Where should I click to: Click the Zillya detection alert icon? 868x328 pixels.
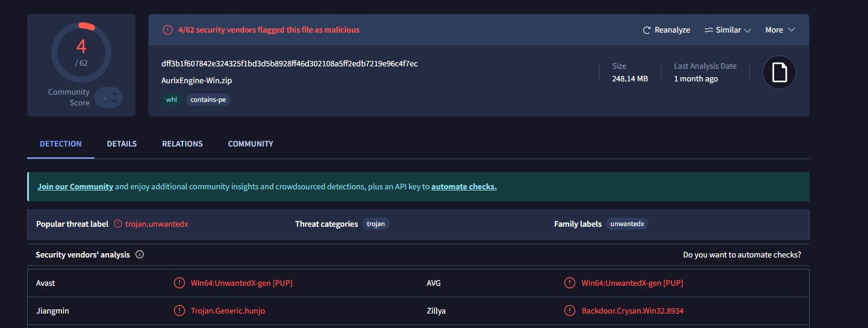569,311
